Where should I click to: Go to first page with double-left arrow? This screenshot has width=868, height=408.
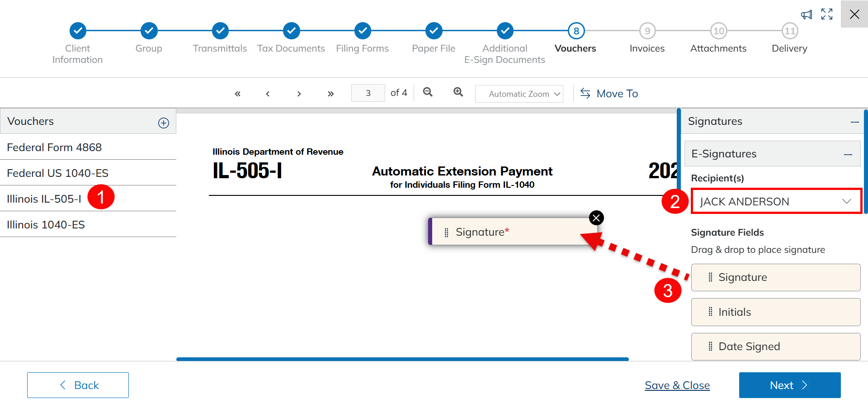(237, 94)
